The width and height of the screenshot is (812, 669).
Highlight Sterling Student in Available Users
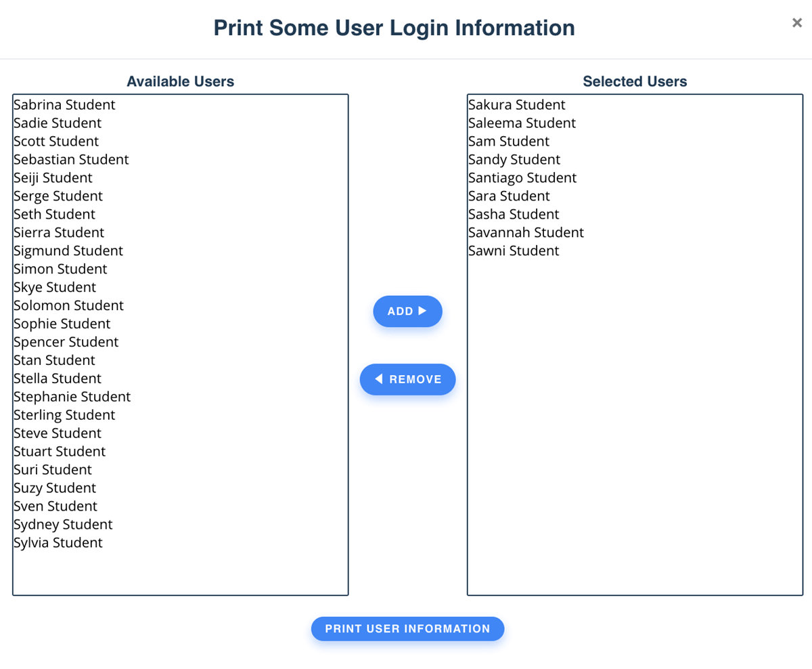click(x=180, y=416)
